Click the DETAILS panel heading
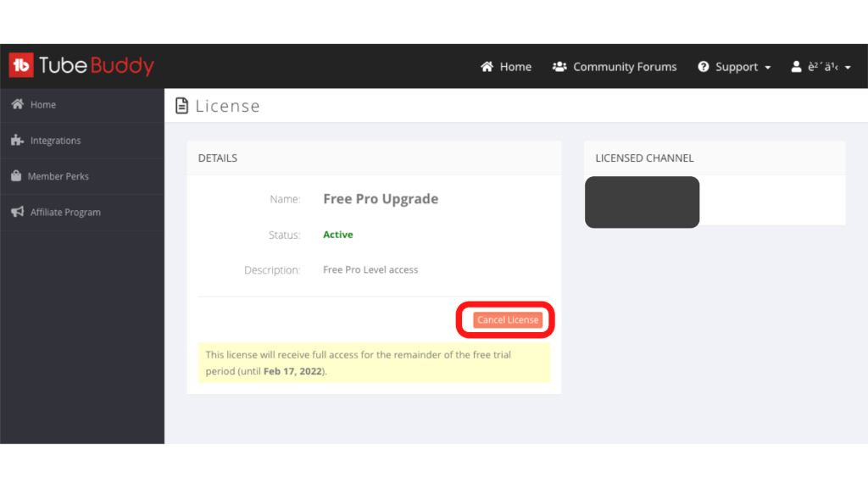 (218, 158)
